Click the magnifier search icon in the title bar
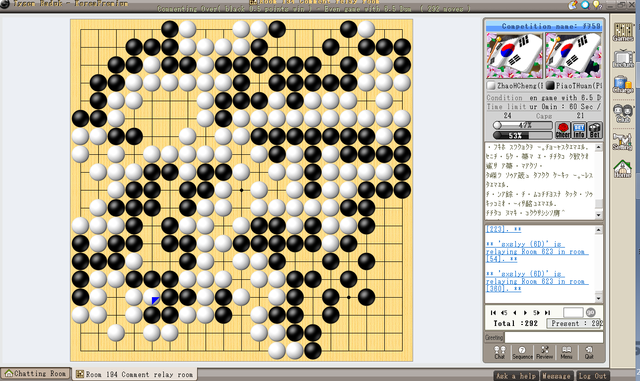The height and width of the screenshot is (381, 640). click(x=585, y=5)
